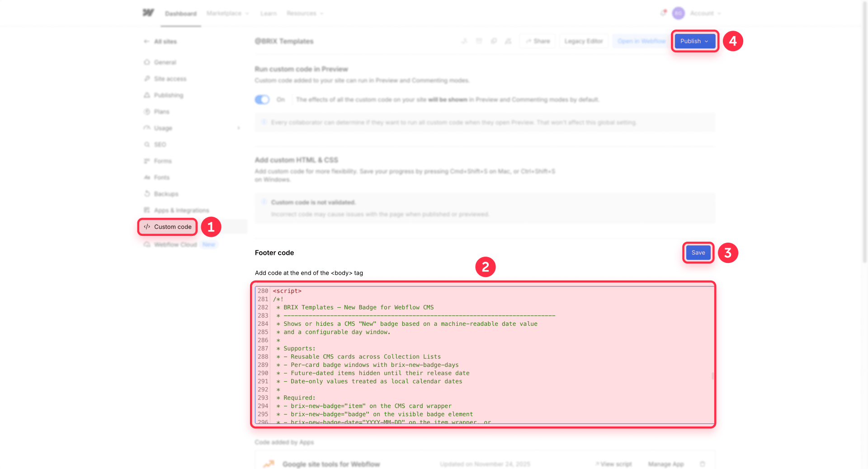
Task: Click the 'Footer code' heading
Action: [x=274, y=253]
